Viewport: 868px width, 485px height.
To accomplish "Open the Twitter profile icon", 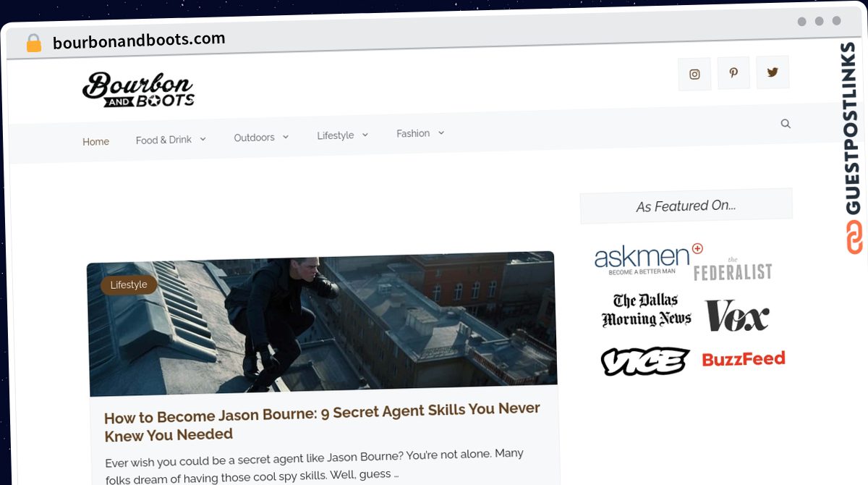I will click(773, 72).
